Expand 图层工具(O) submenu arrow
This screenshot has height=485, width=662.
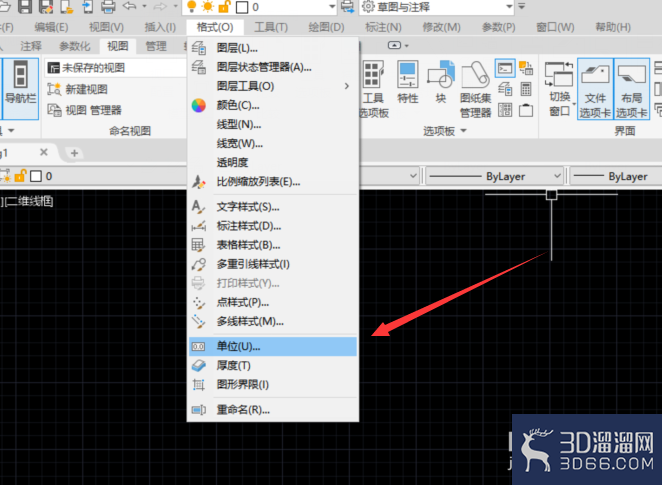[x=347, y=86]
